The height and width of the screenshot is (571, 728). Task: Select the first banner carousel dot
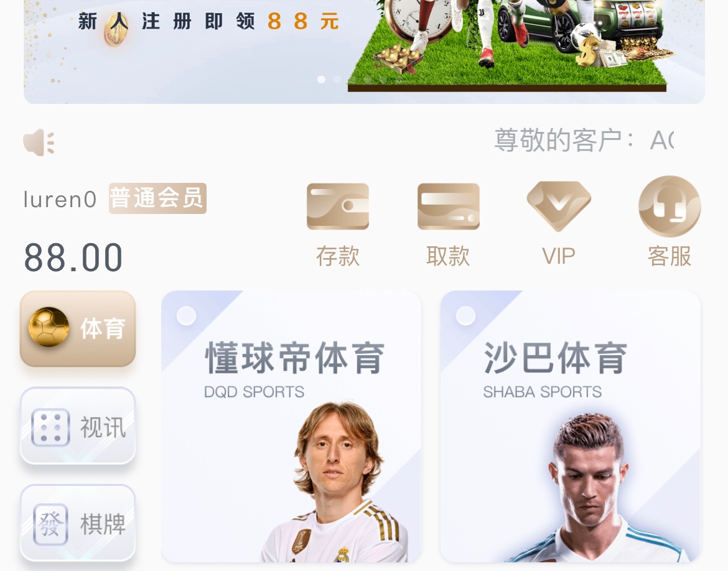click(321, 80)
